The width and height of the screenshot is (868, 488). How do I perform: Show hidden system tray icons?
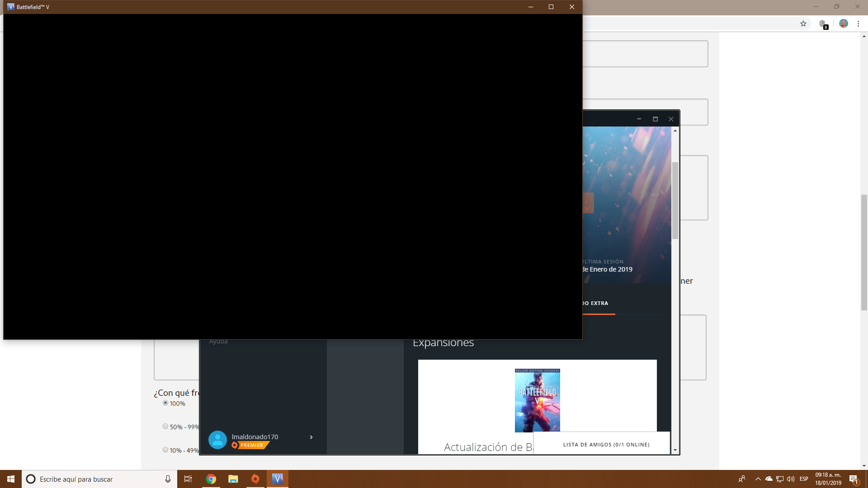[758, 479]
